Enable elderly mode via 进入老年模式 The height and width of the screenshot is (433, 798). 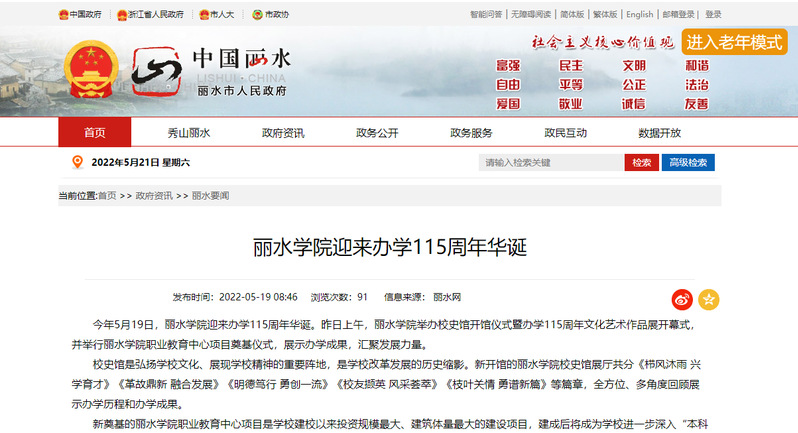point(734,43)
